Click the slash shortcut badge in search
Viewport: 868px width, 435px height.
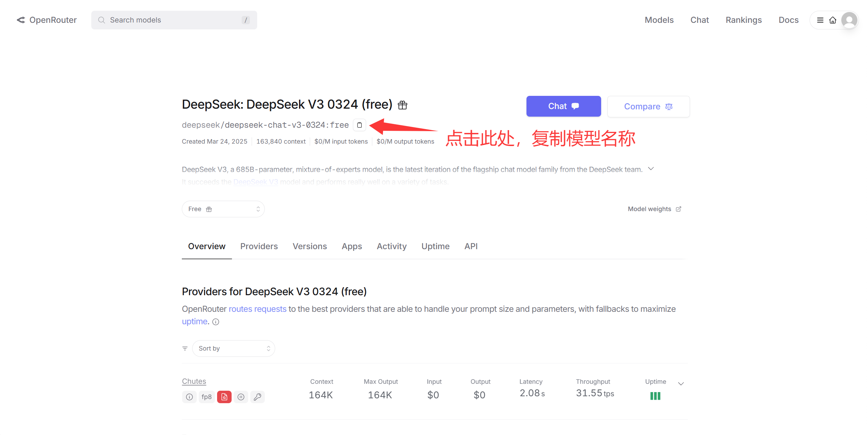pos(246,20)
